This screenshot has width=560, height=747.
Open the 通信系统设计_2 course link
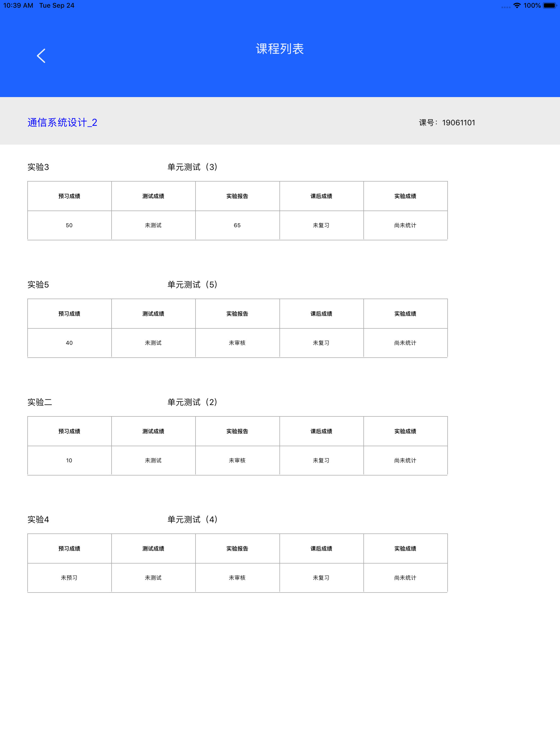tap(62, 122)
